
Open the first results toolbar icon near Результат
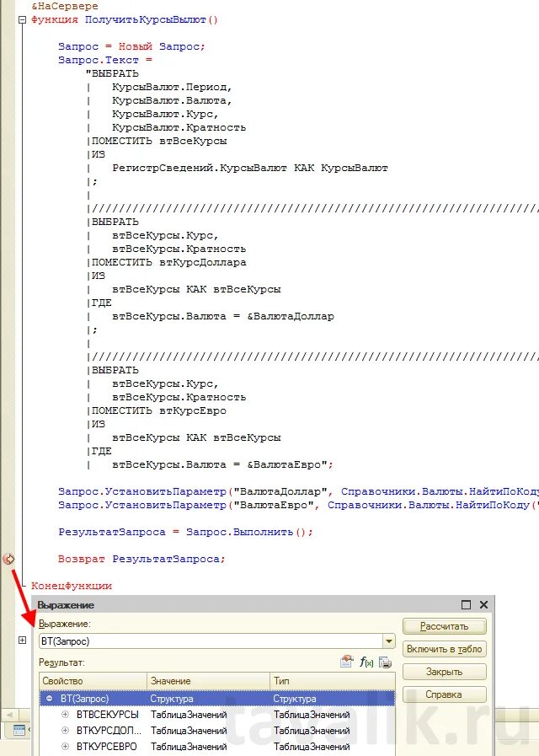point(346,662)
